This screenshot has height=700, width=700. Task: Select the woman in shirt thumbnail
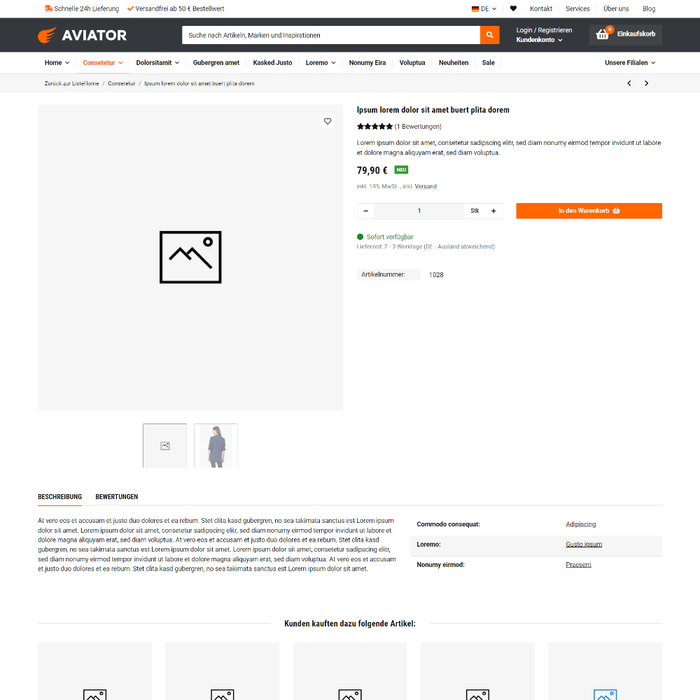click(216, 446)
